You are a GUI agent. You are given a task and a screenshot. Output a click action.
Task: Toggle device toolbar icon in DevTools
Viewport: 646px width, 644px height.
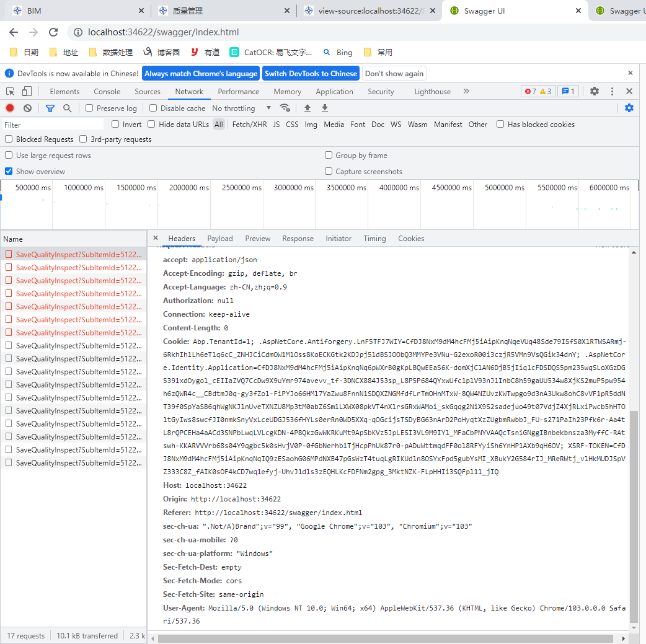[27, 92]
